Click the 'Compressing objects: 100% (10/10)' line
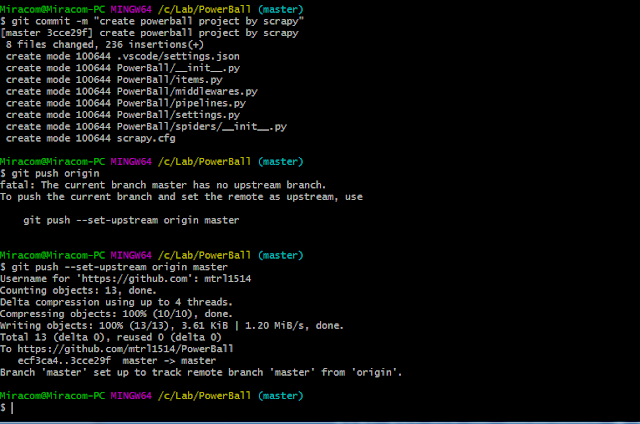The height and width of the screenshot is (424, 640). coord(116,314)
